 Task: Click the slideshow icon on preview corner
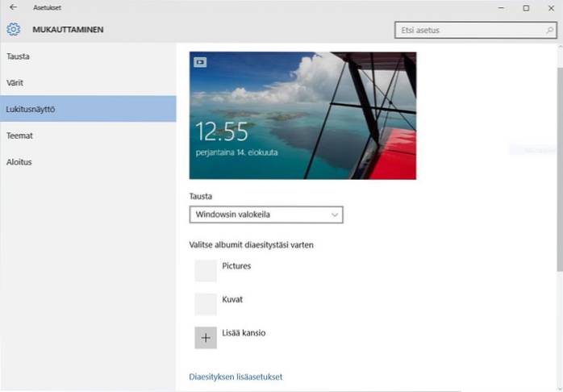pos(200,61)
